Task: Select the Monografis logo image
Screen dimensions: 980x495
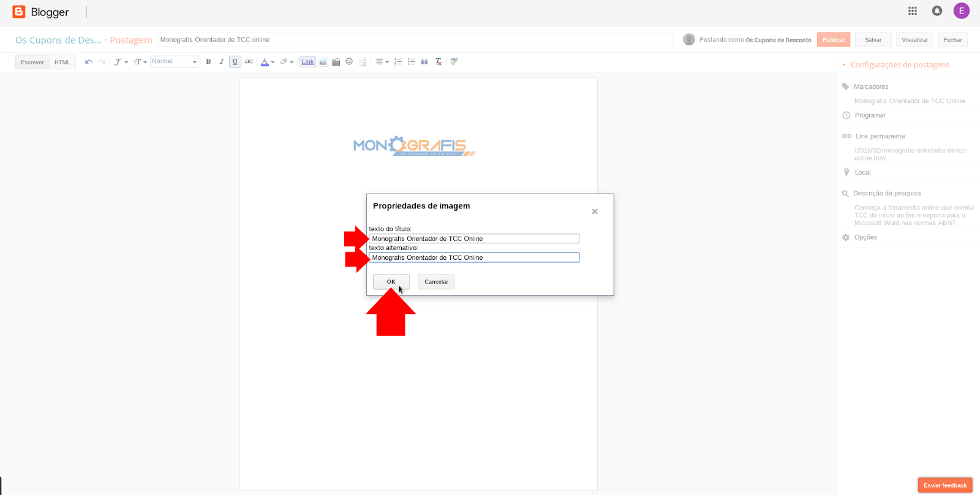Action: [415, 146]
